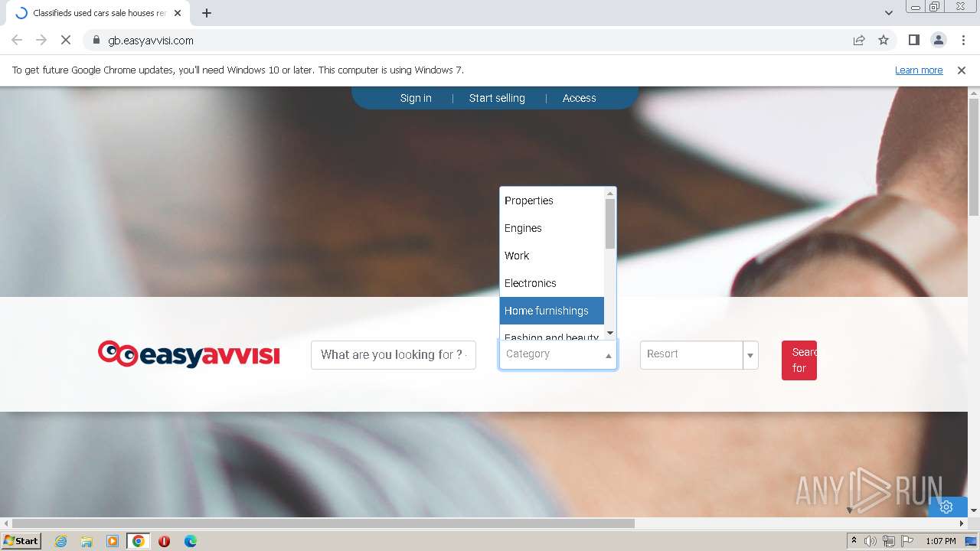980x551 pixels.
Task: Open File Explorer from taskbar
Action: coord(87,541)
